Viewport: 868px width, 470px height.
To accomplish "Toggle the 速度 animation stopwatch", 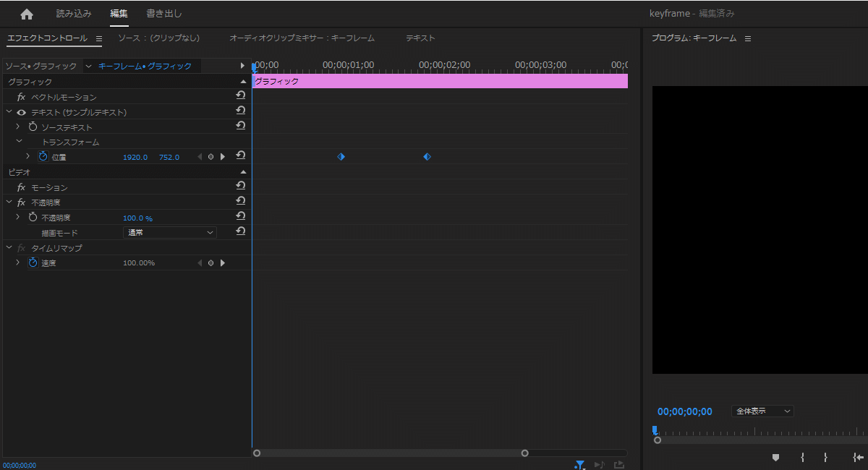I will tap(33, 262).
